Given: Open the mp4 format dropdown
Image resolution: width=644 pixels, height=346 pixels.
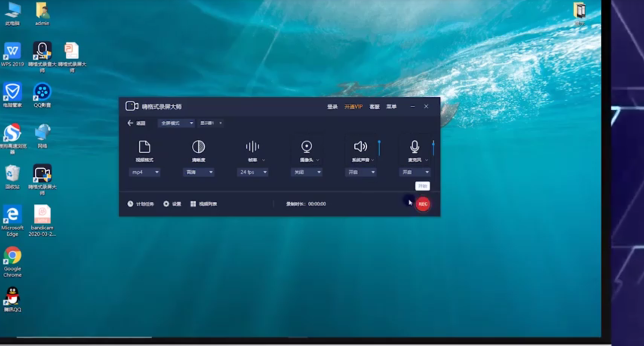Looking at the screenshot, I should point(144,172).
